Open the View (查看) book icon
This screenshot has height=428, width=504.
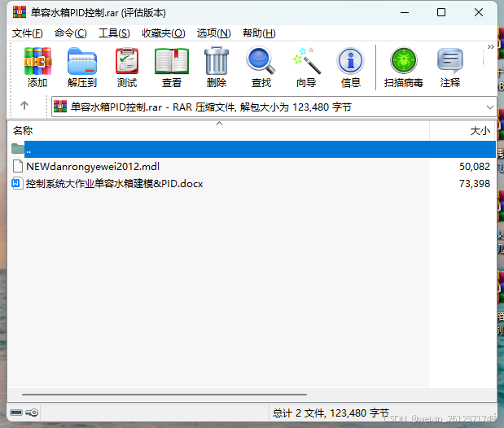(x=172, y=68)
